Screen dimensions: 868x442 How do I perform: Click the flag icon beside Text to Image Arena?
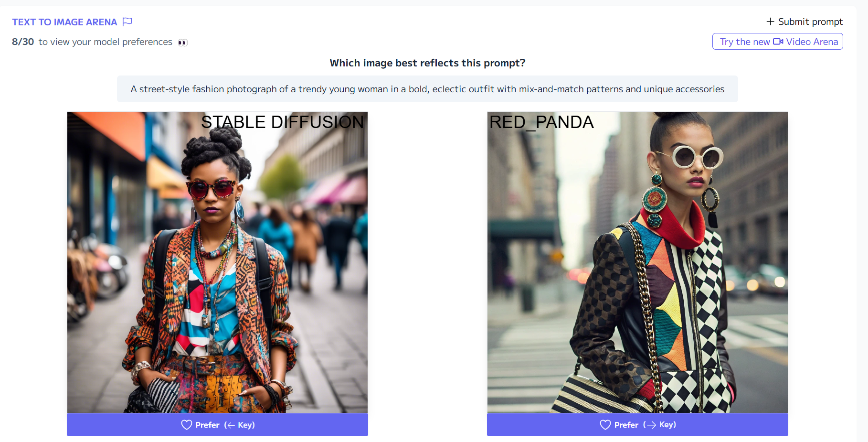click(127, 22)
